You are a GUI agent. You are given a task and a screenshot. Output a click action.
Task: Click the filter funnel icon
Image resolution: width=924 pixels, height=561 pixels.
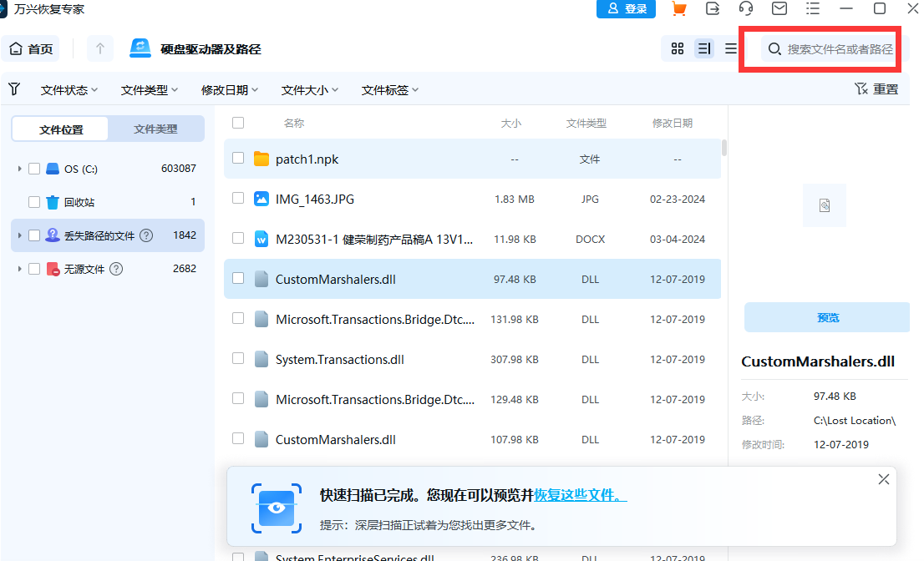[x=14, y=88]
